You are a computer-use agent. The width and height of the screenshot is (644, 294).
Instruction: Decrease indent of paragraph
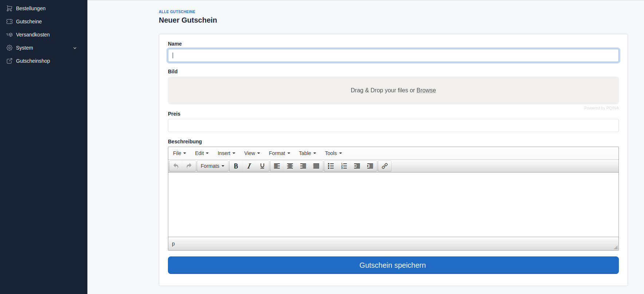[357, 166]
